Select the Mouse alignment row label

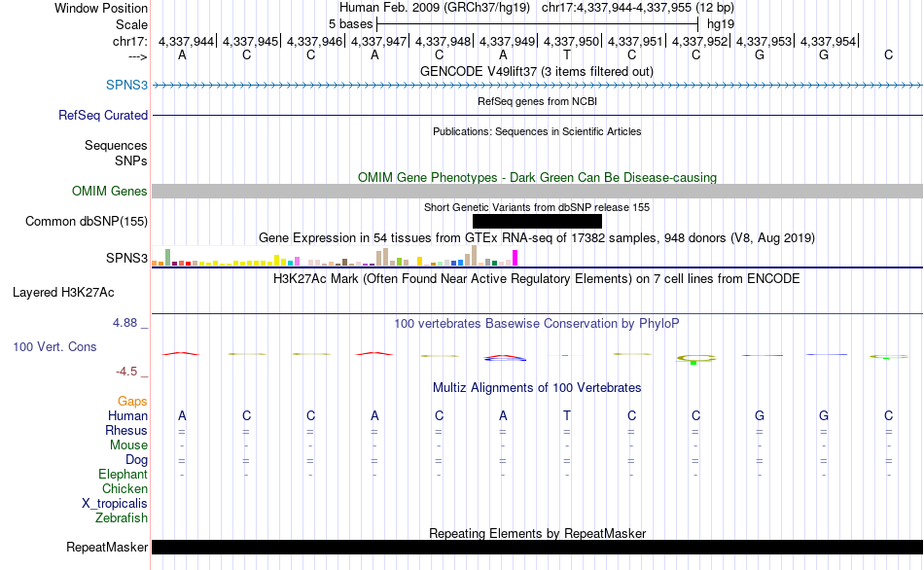[x=128, y=445]
